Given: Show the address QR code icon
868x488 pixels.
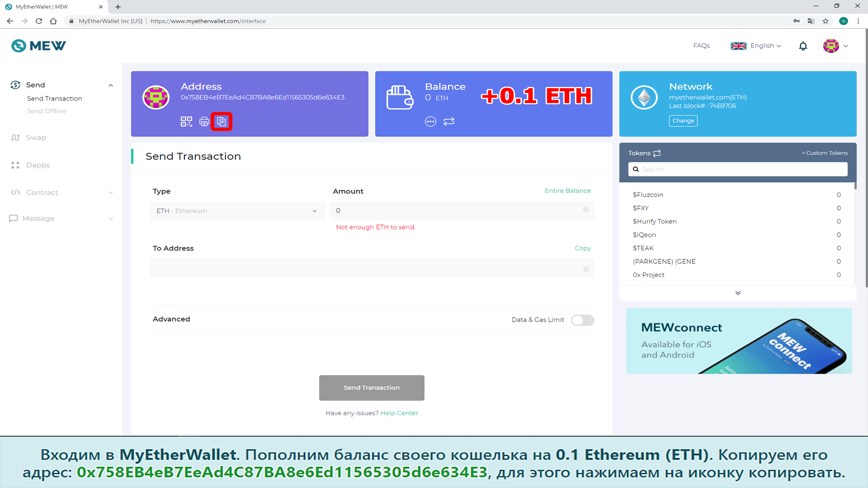Looking at the screenshot, I should point(186,122).
